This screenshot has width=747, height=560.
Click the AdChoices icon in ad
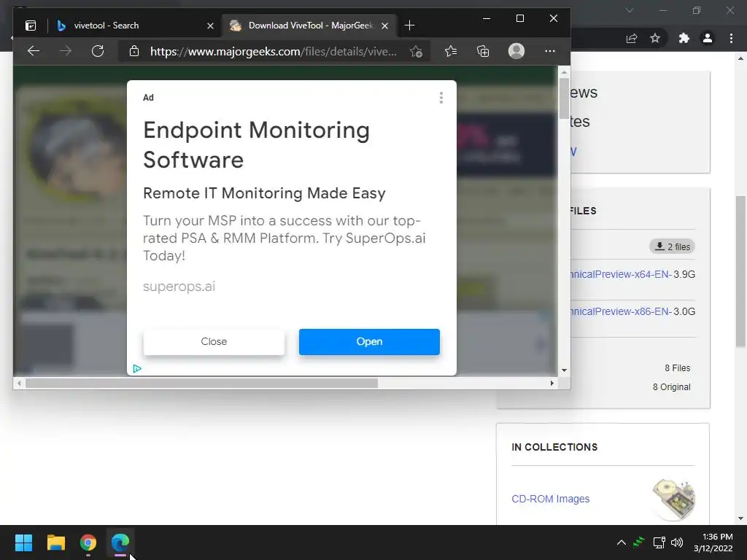coord(137,368)
